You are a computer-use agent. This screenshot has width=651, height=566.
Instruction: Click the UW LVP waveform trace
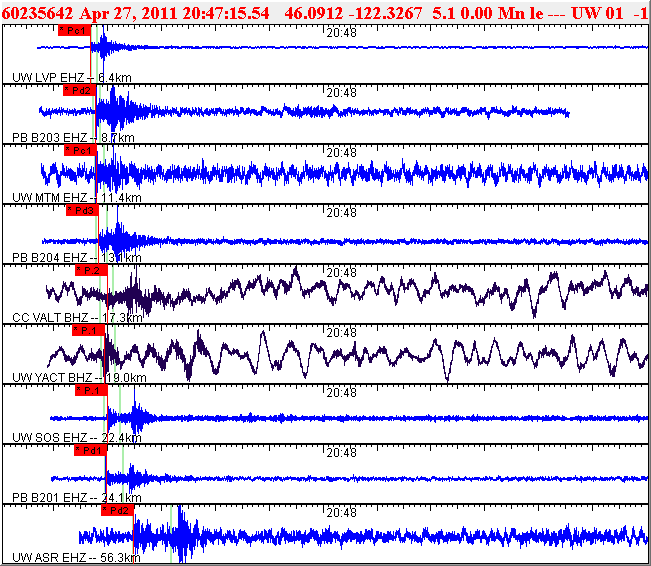342,47
